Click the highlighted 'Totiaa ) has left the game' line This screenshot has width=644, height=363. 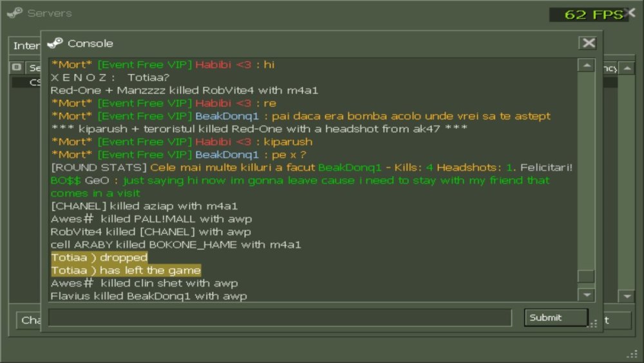(x=126, y=271)
